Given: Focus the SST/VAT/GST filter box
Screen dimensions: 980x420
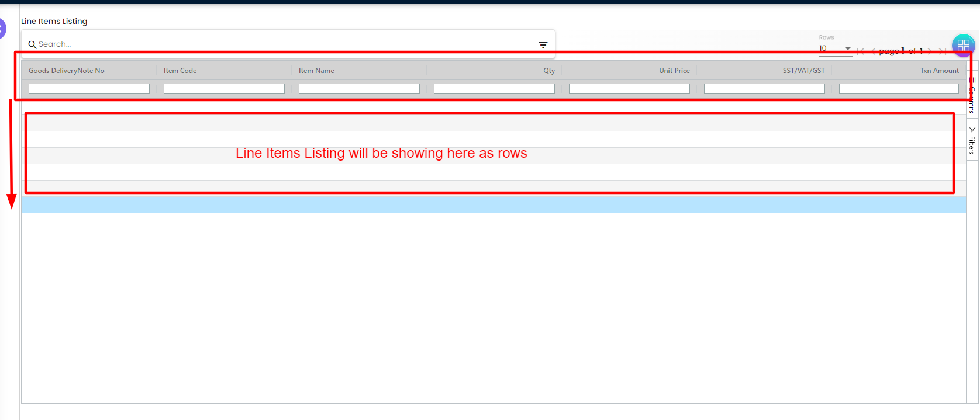Looking at the screenshot, I should pos(764,89).
